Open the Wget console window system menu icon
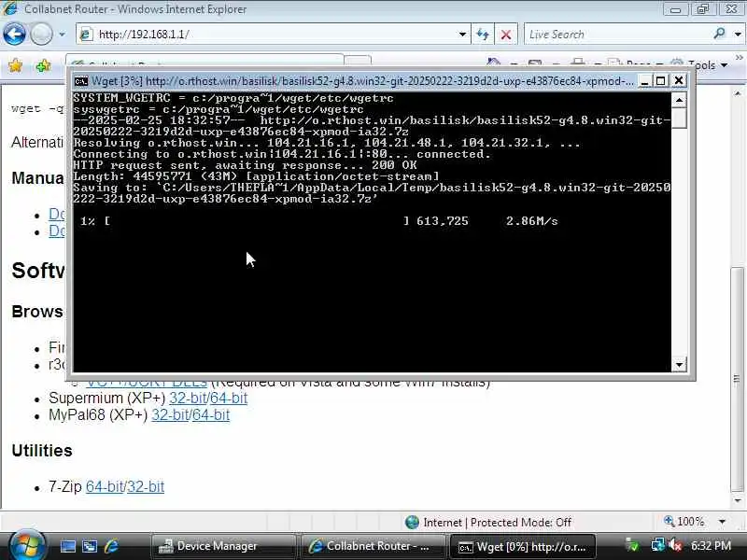The image size is (747, 560). (x=81, y=81)
